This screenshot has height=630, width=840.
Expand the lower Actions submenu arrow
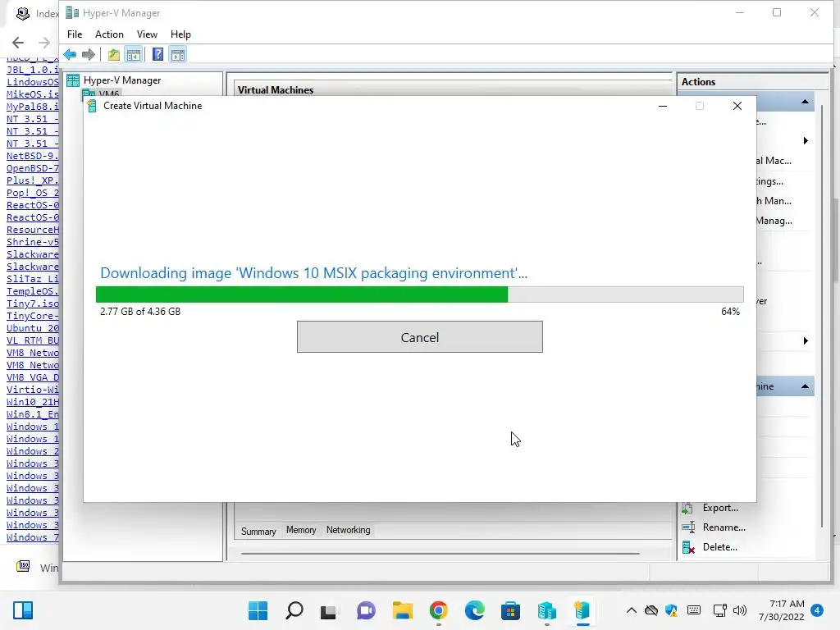806,340
